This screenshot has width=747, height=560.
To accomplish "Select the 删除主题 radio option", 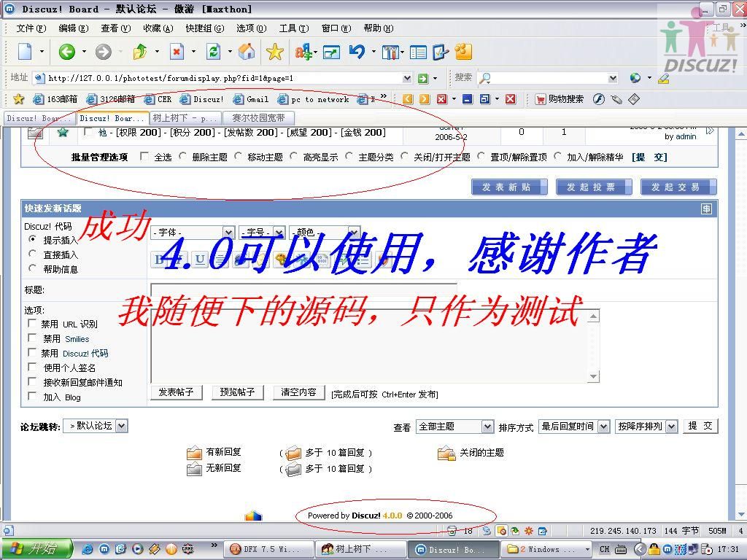I will pos(182,156).
